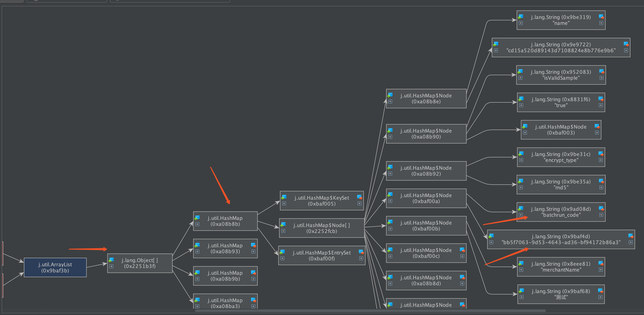The image size is (644, 315).
Task: Click outgoing references icon on HashMap 0xa08b9b
Action: 253,273
